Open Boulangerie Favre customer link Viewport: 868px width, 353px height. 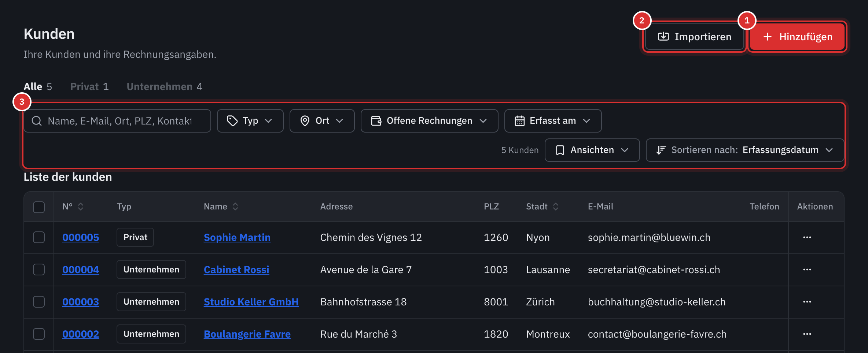coord(247,334)
